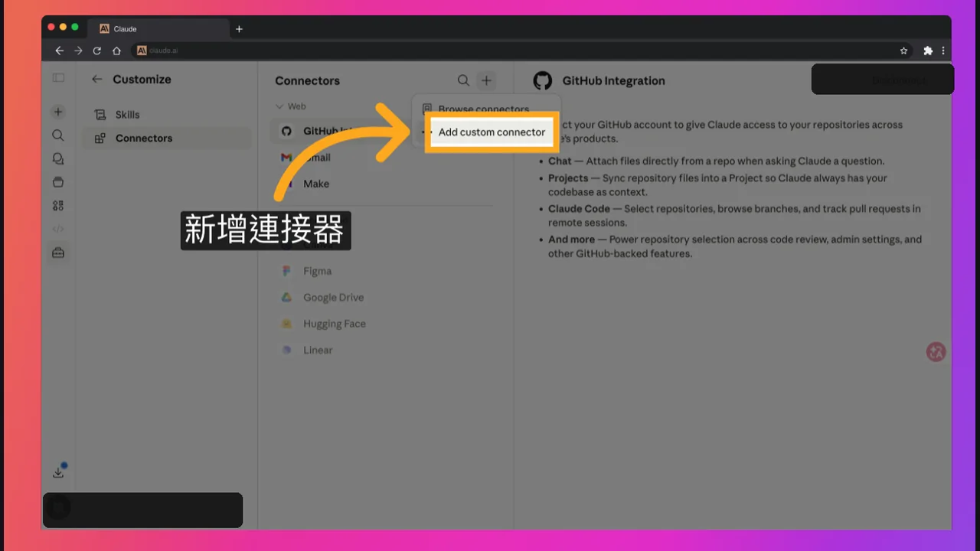
Task: Click the Customize panel title
Action: coord(142,79)
